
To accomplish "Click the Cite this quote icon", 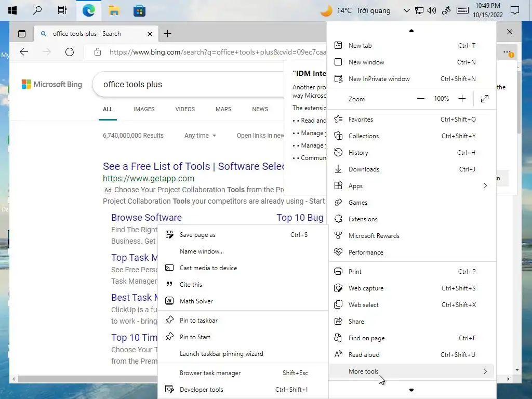I will point(169,284).
